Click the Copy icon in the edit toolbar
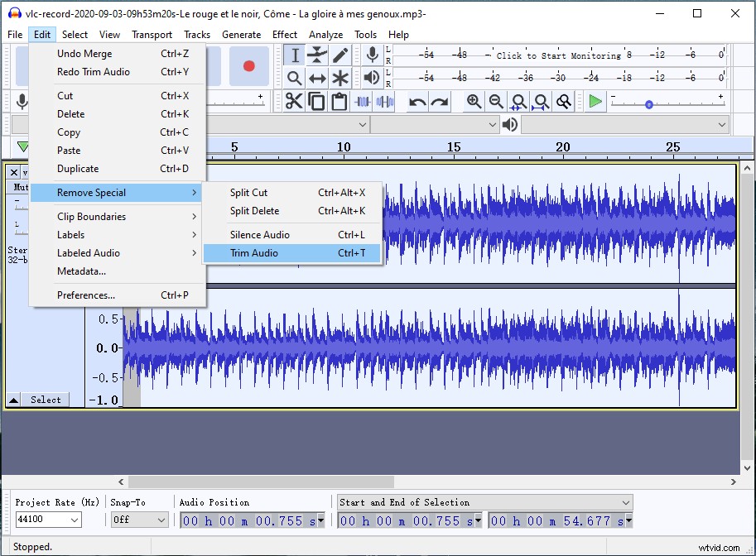This screenshot has width=756, height=556. [316, 101]
